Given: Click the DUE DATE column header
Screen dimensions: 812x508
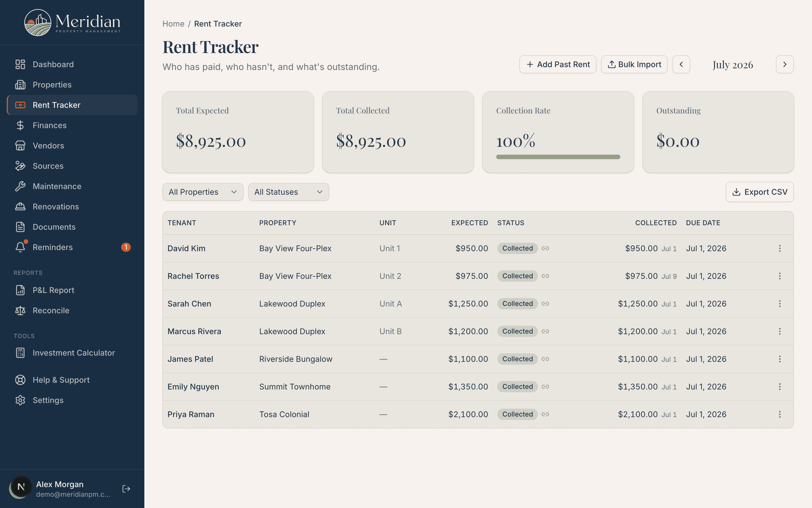Looking at the screenshot, I should coord(703,223).
